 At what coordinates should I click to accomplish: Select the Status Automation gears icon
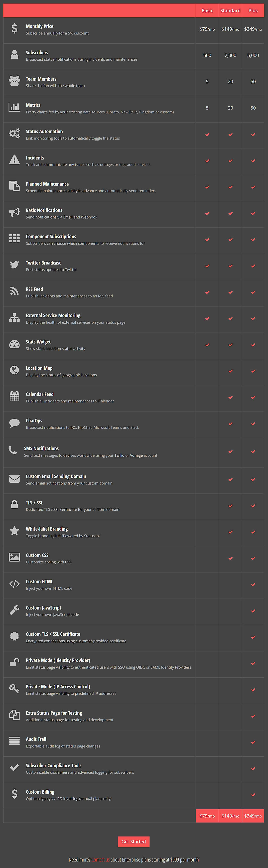[x=14, y=134]
